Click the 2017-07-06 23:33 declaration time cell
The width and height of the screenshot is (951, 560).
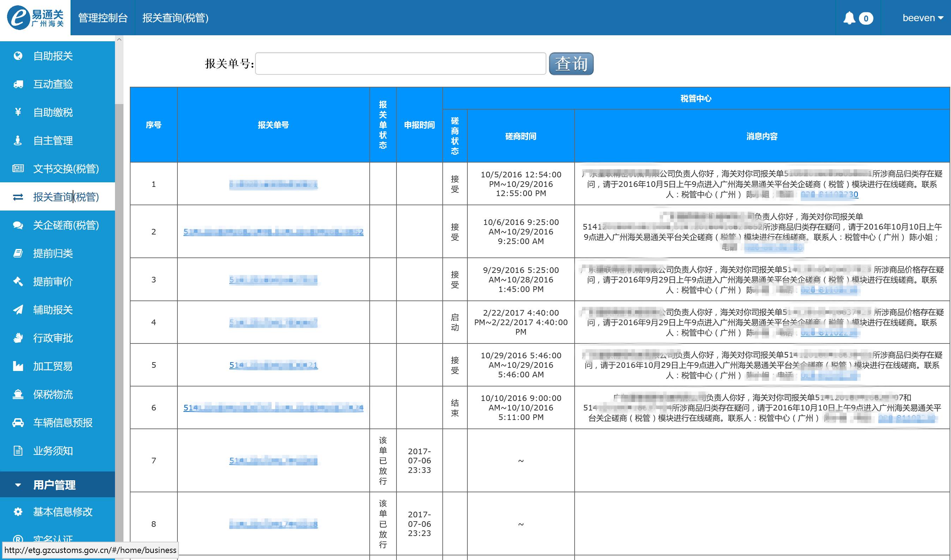coord(419,460)
